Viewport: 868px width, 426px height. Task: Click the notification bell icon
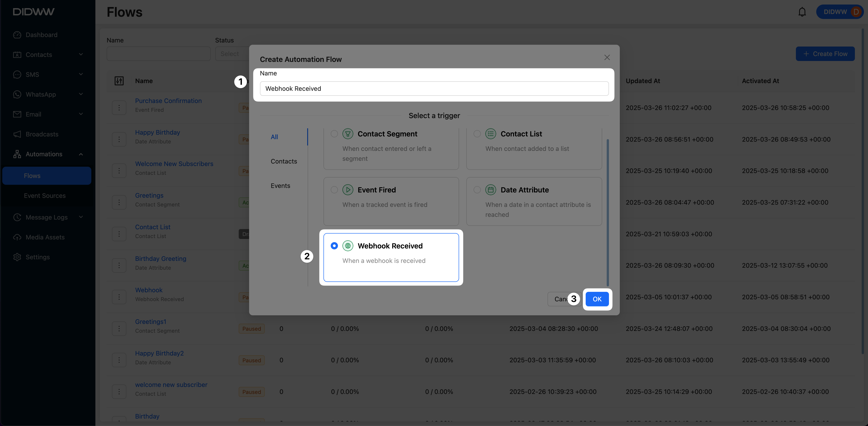pyautogui.click(x=802, y=12)
